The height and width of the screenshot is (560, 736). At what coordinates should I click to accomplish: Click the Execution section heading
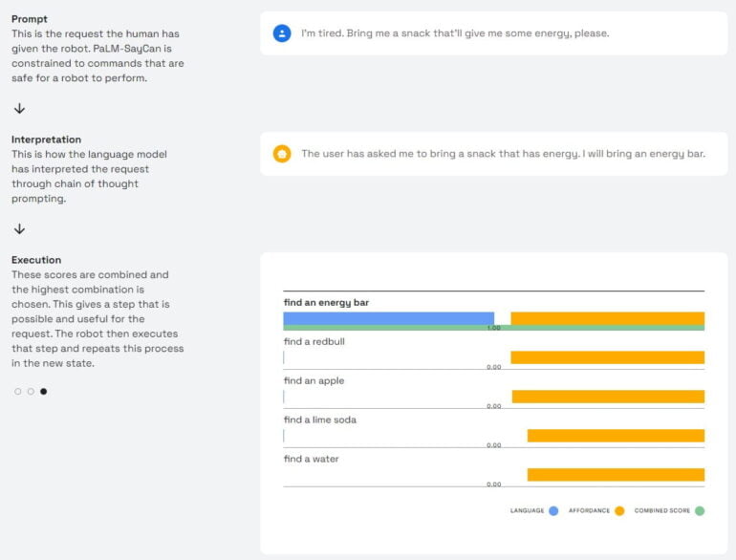(36, 260)
